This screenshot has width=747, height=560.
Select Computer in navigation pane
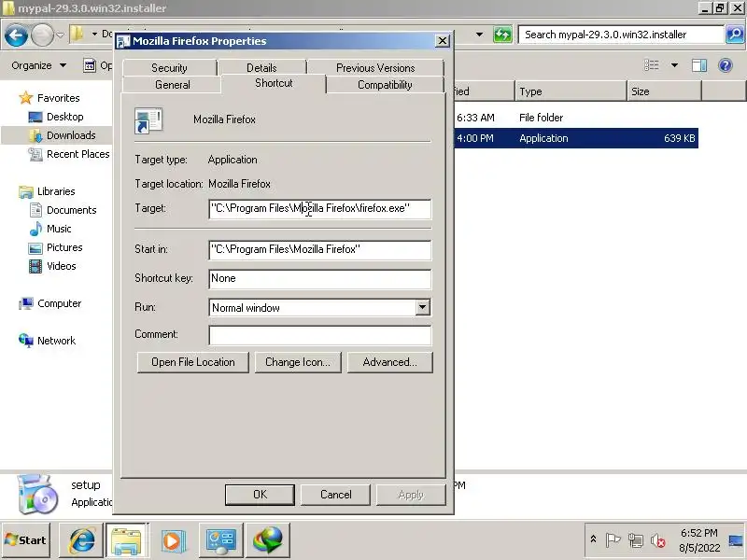(x=50, y=303)
